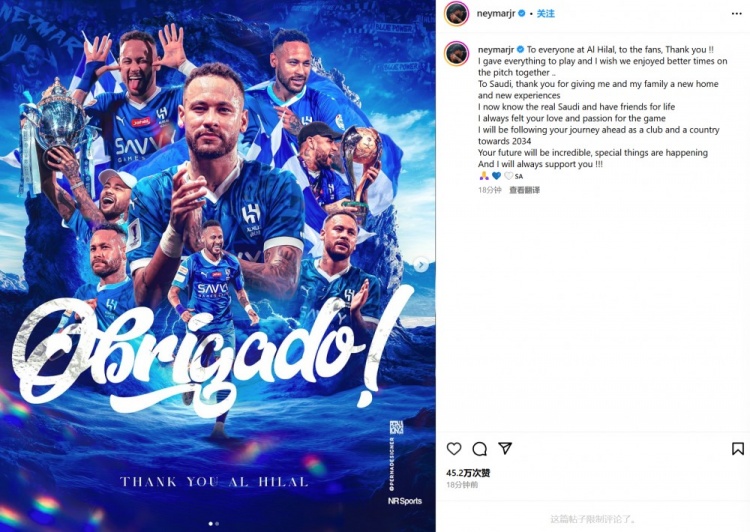Viewport: 750px width, 532px height.
Task: Open neymarjr username link in caption
Action: (496, 49)
